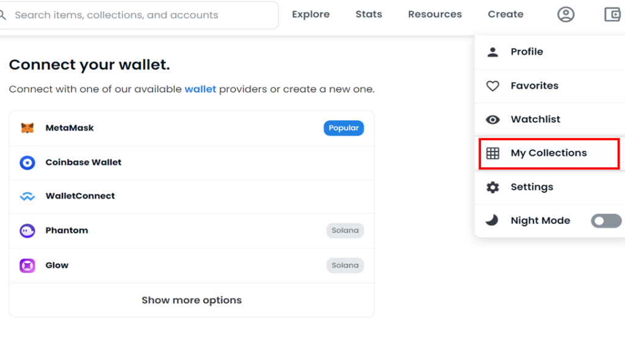Open the Stats menu
625x364 pixels.
pos(369,15)
